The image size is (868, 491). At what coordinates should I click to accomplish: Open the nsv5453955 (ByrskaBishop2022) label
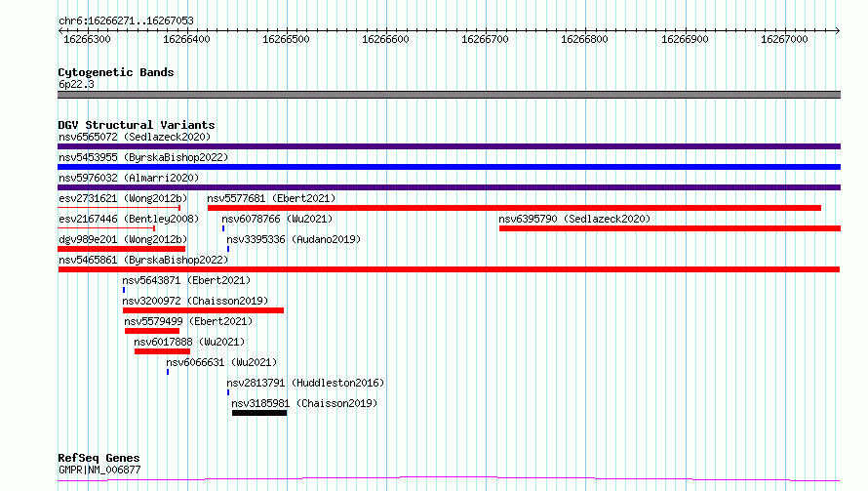[143, 157]
